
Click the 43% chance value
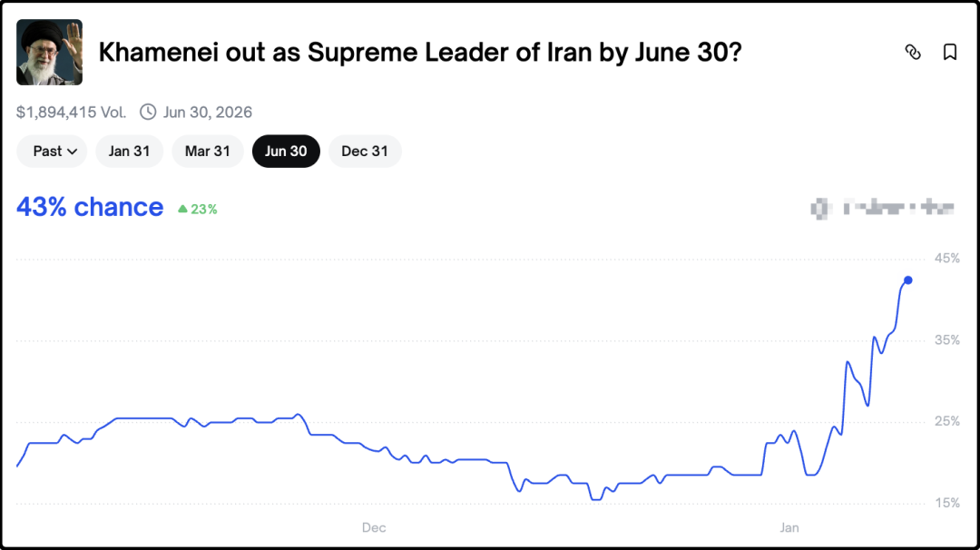coord(90,208)
